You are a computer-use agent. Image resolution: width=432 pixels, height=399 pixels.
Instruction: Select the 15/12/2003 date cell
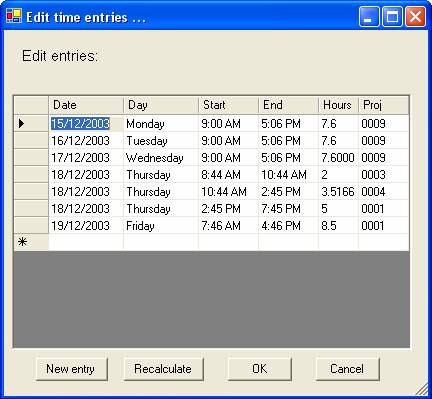[86, 124]
